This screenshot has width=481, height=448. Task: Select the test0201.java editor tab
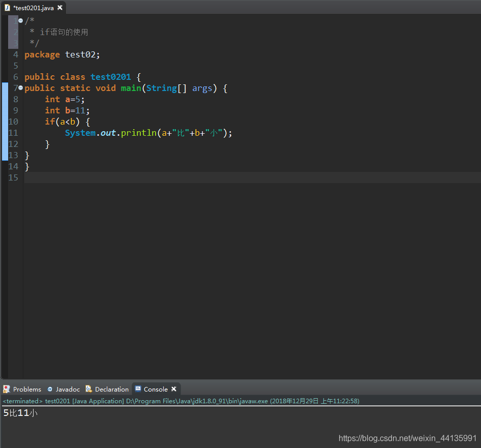(34, 8)
